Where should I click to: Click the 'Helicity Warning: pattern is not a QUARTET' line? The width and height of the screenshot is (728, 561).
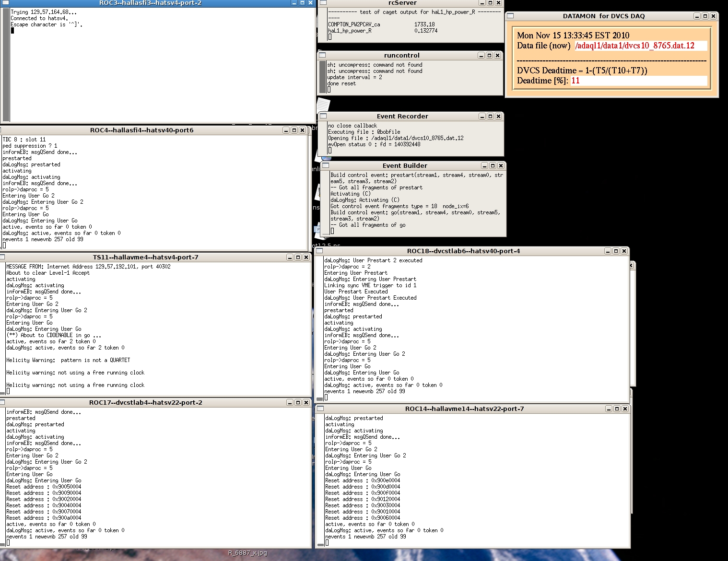[68, 360]
